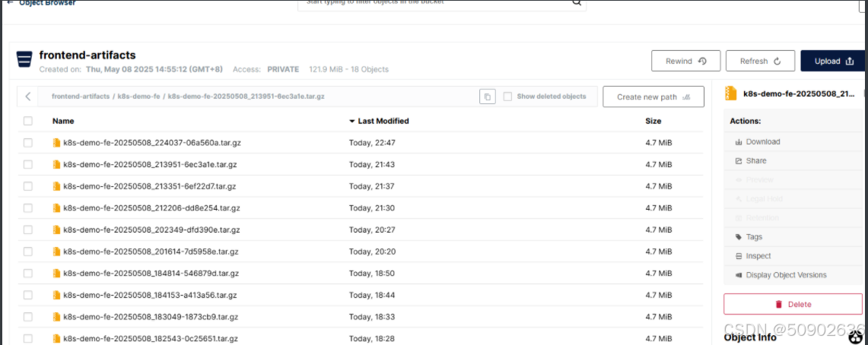Open file k8s-demo-fe-20250508_202349-dfd390e.tar.gz

(x=151, y=229)
